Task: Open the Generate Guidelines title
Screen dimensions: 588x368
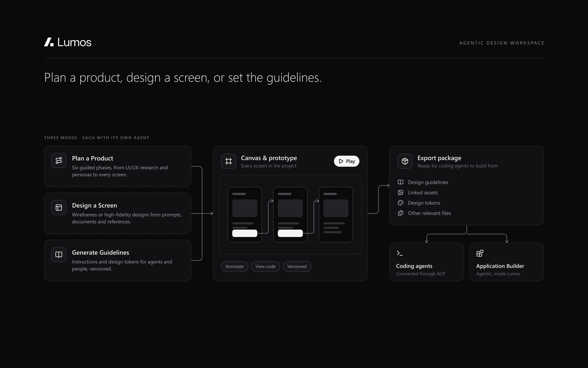Action: point(101,253)
